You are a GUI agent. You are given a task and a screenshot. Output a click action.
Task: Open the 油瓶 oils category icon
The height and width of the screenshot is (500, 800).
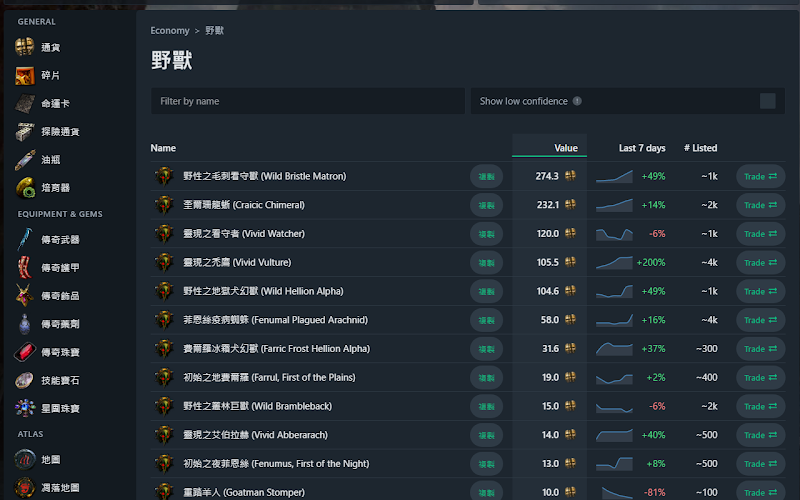point(24,160)
